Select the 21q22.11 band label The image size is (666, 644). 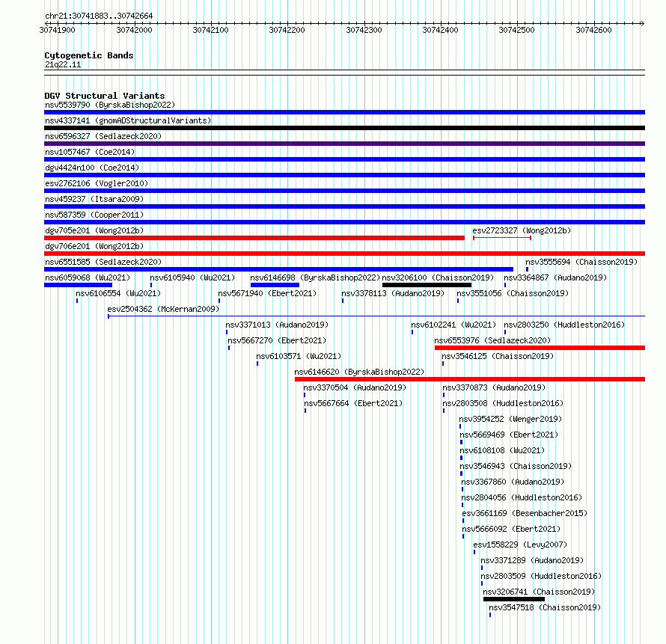click(63, 64)
